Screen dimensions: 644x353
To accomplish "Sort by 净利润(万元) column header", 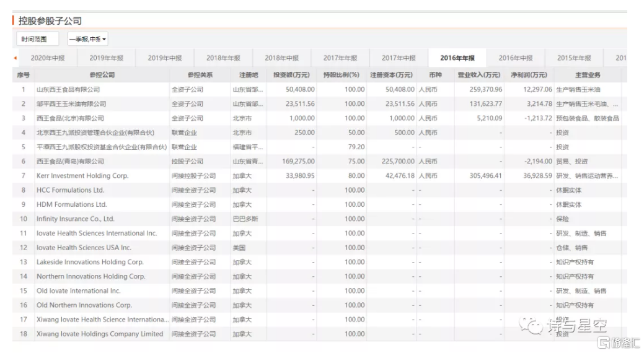I will (529, 75).
